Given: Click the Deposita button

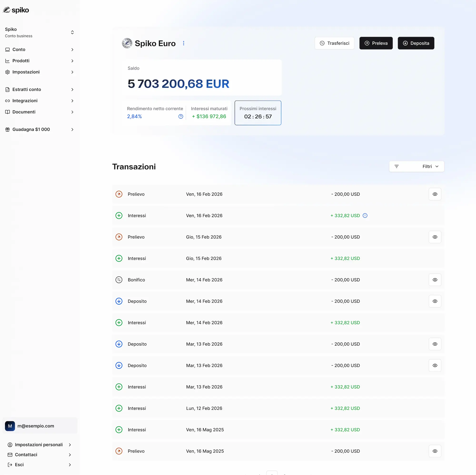Looking at the screenshot, I should 416,43.
